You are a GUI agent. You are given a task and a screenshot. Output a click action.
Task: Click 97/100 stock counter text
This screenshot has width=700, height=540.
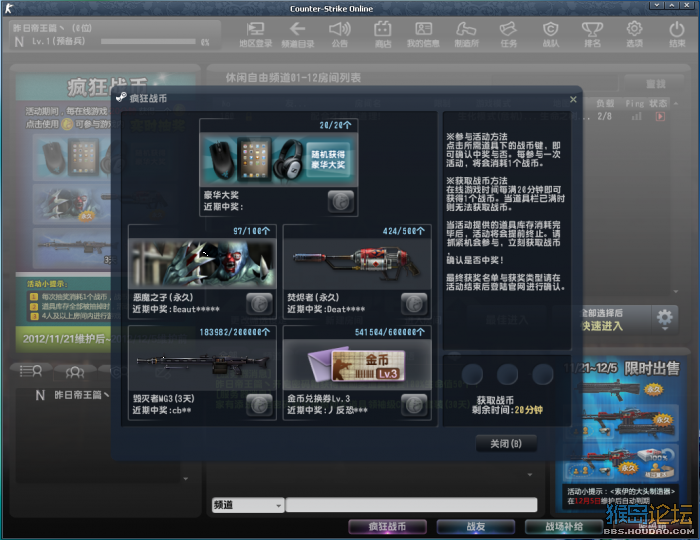(x=251, y=231)
